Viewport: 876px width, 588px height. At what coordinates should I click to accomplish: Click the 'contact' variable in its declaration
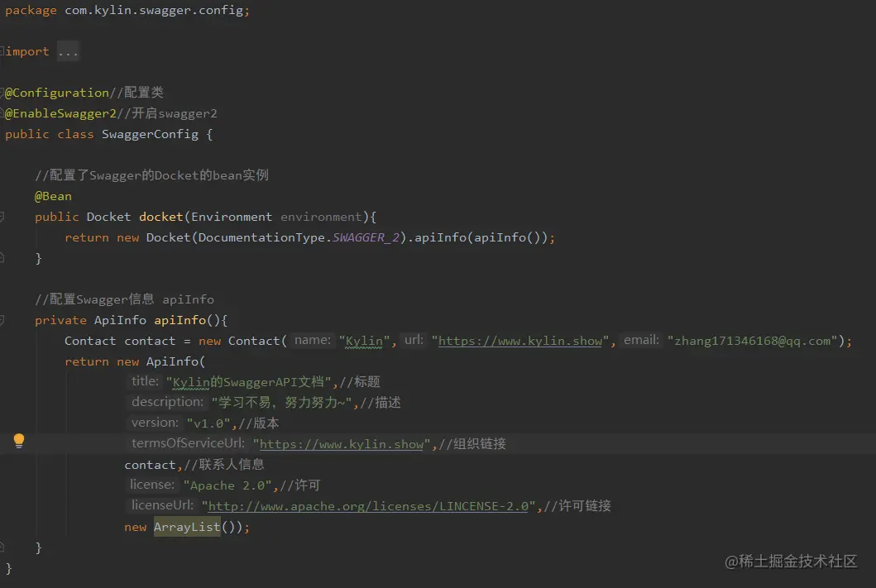150,341
